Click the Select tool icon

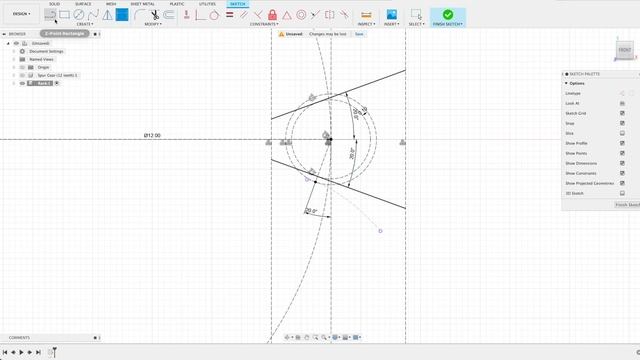(416, 15)
